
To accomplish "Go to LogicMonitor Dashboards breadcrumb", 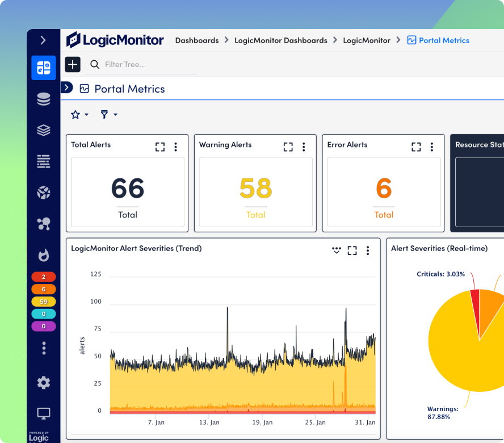I will point(281,40).
